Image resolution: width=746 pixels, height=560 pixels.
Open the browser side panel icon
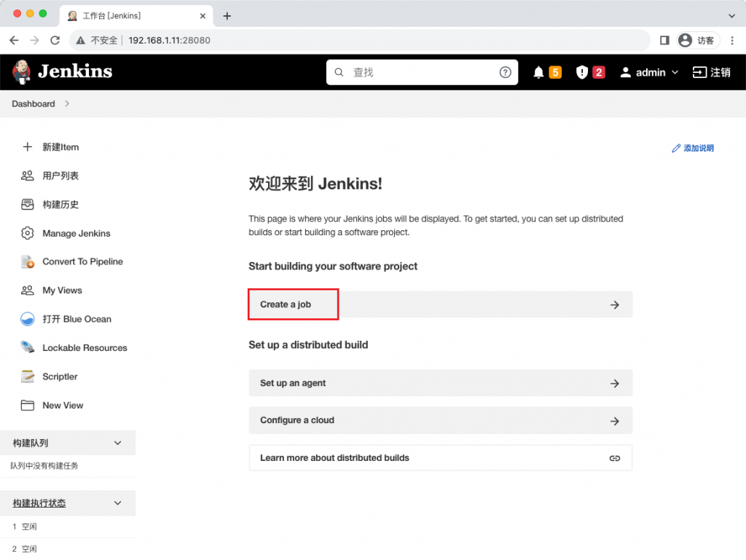(x=664, y=40)
